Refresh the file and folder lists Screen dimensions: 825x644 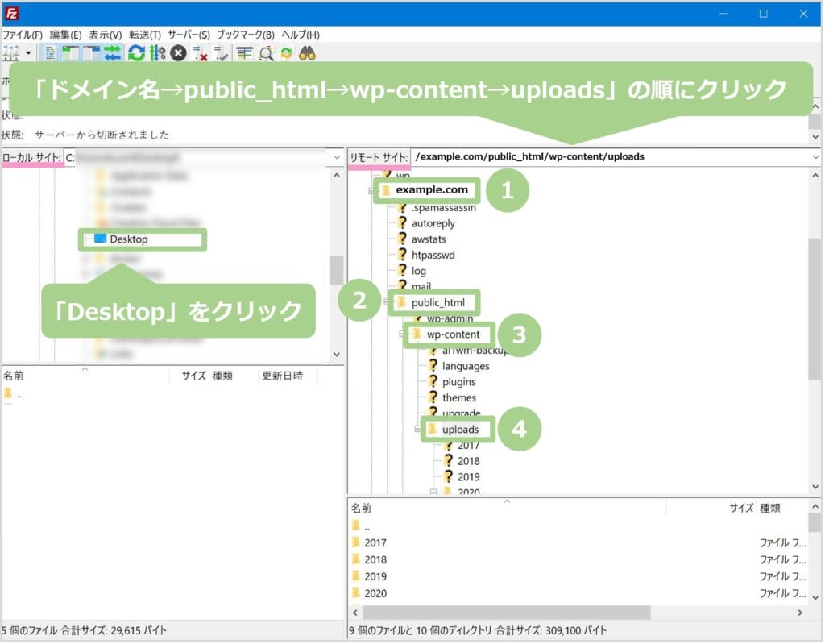(x=136, y=53)
